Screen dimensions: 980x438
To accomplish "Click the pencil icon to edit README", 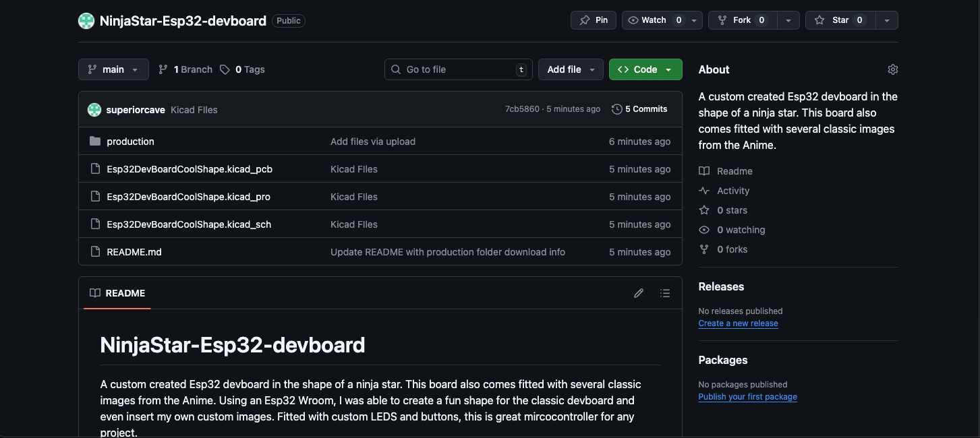I will pos(639,293).
